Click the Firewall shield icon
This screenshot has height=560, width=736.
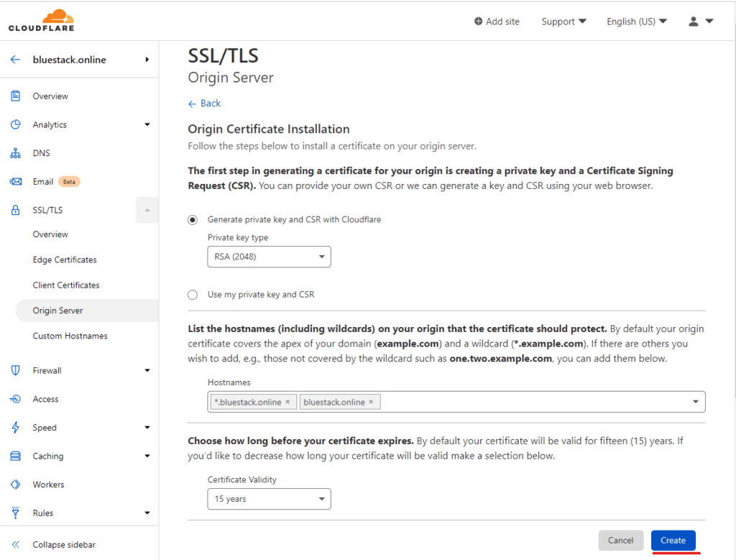[x=16, y=370]
